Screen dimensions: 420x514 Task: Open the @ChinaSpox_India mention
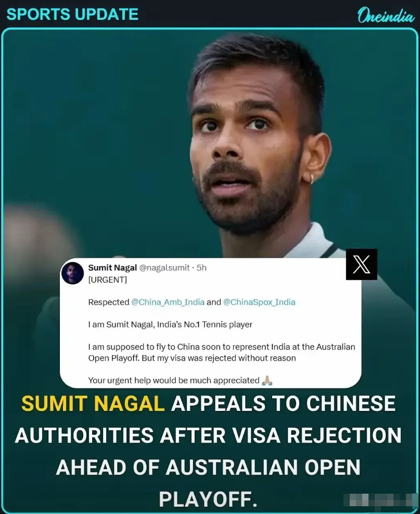[x=259, y=302]
